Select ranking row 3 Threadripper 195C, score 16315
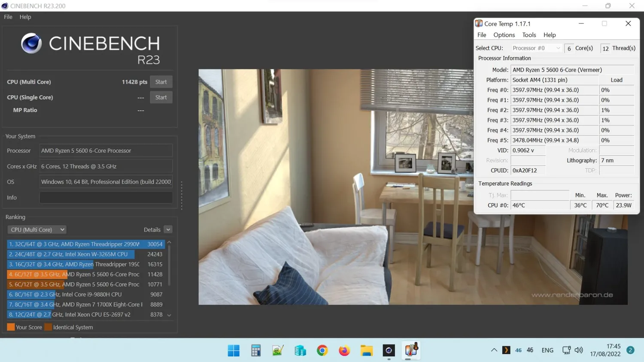This screenshot has height=362, width=644. click(86, 264)
